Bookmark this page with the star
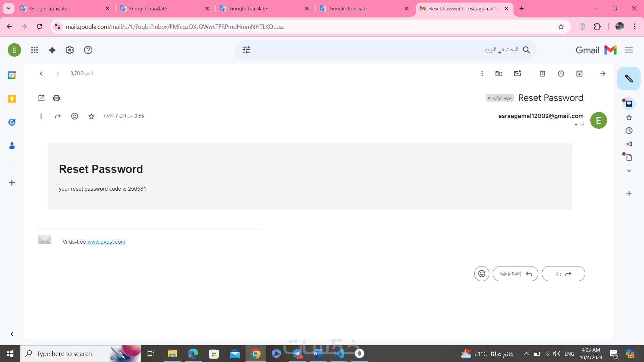 click(x=561, y=26)
